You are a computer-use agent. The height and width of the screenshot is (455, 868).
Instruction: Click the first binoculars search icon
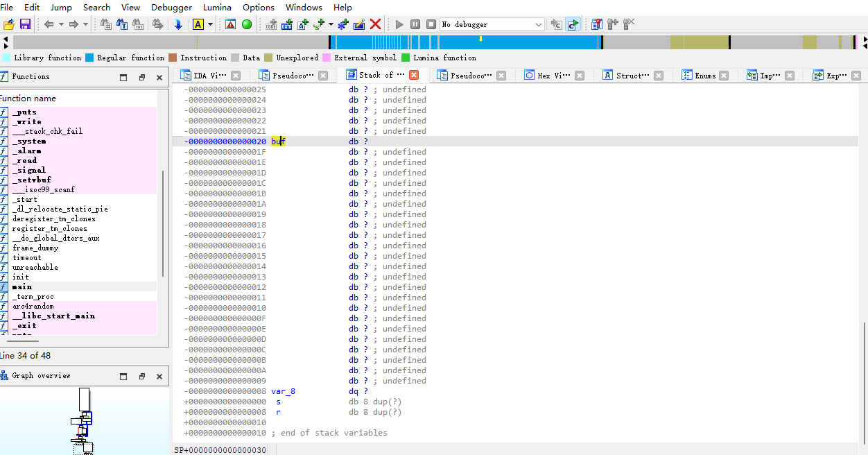(106, 24)
